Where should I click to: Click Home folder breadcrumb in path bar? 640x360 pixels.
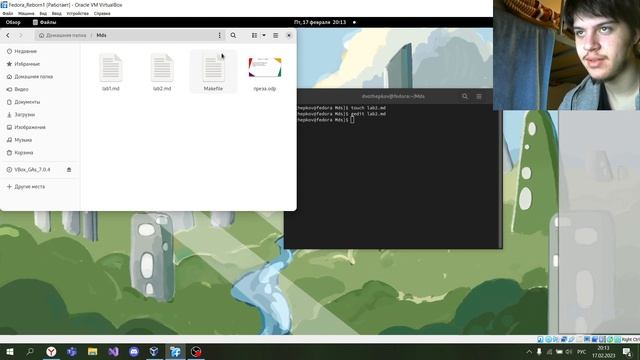(62, 36)
